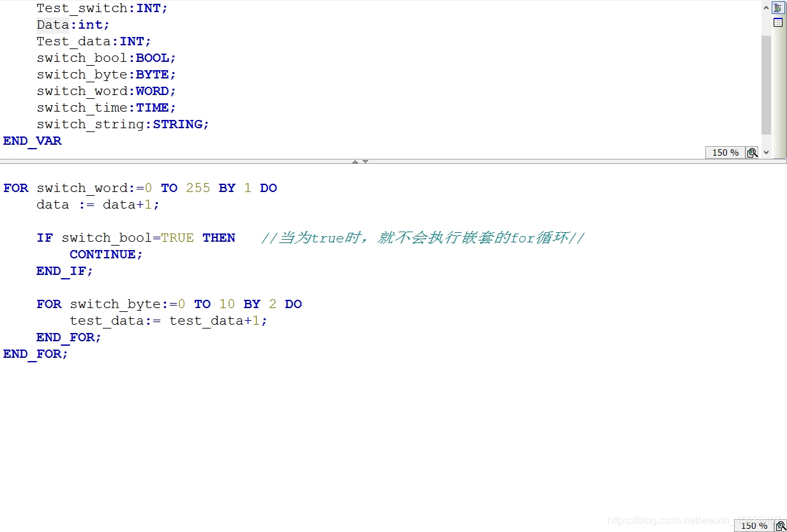Click the switch_string:STRING; declaration

click(123, 124)
